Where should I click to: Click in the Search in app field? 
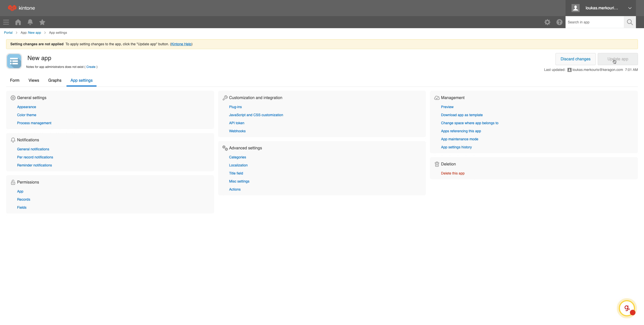595,22
